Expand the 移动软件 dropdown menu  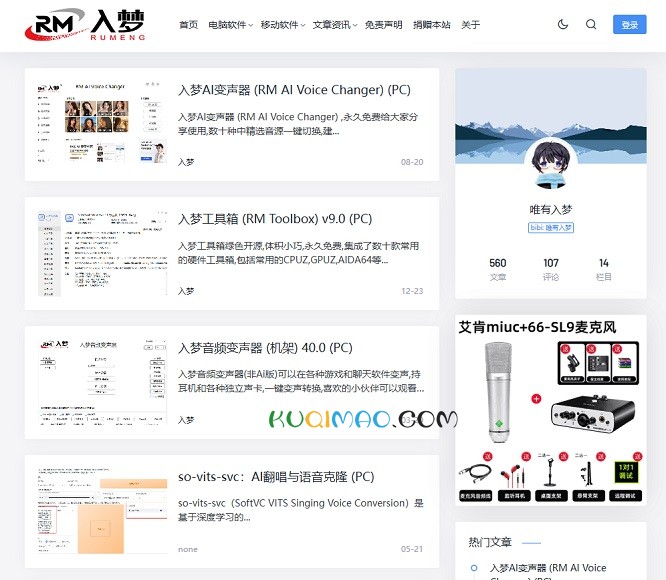point(282,25)
